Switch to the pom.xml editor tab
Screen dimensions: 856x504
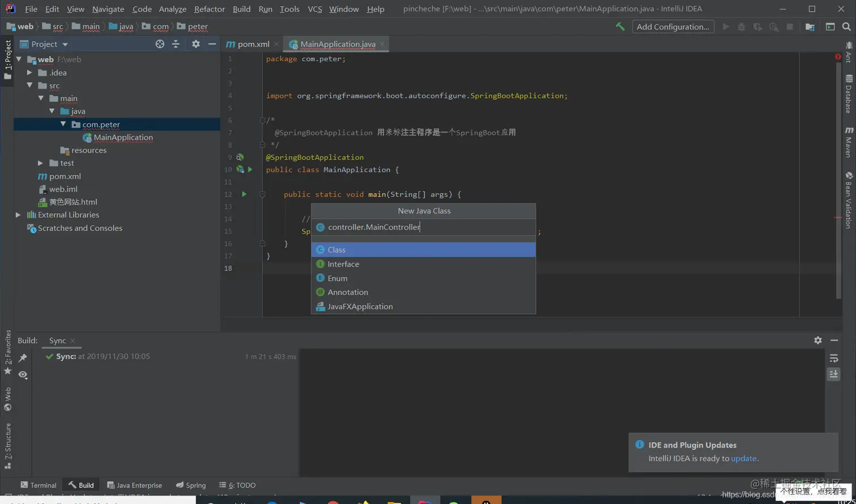coord(252,44)
